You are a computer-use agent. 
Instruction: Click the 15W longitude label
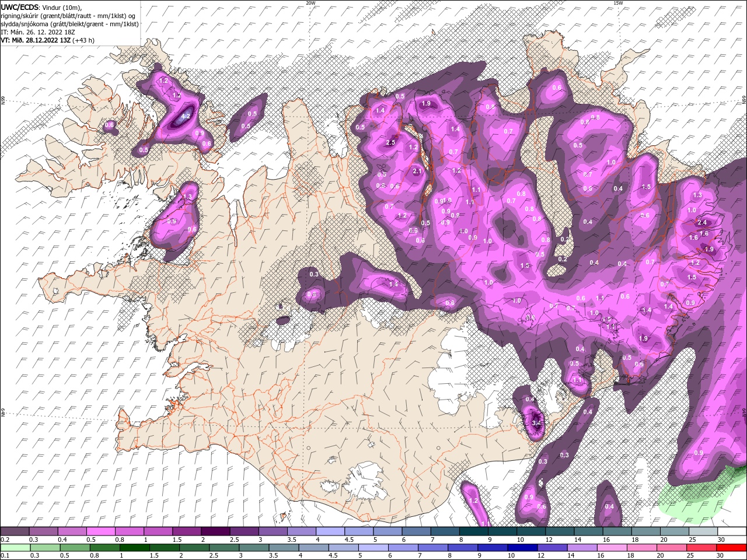618,3
